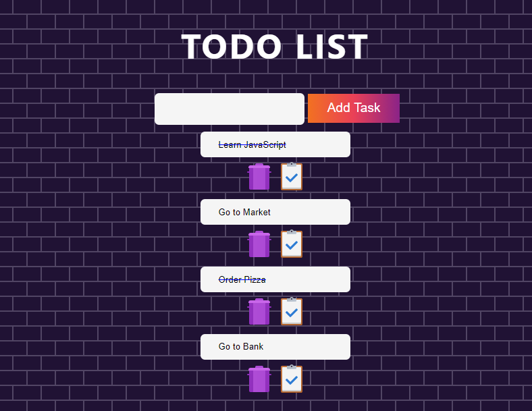Image resolution: width=532 pixels, height=411 pixels.
Task: Remove Order Pizza using its purple trash icon
Action: [259, 312]
